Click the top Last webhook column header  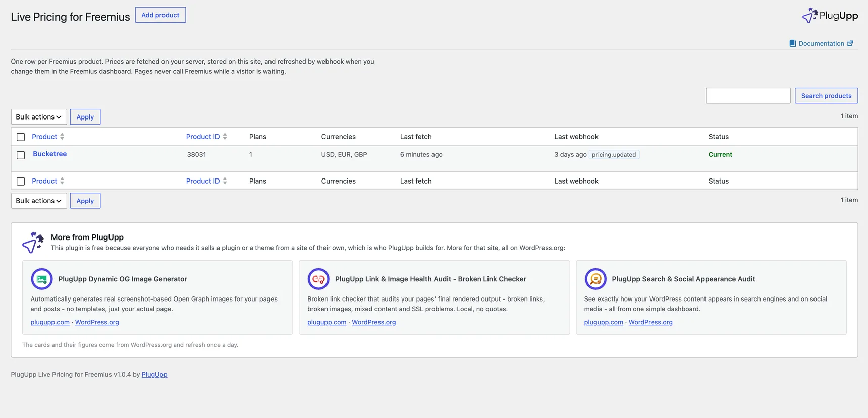576,137
